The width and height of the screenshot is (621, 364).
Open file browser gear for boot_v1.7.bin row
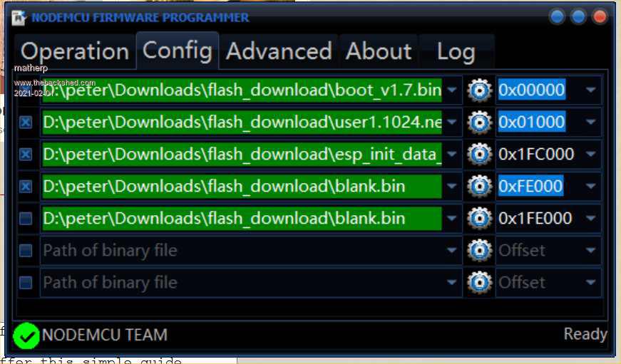pyautogui.click(x=479, y=90)
